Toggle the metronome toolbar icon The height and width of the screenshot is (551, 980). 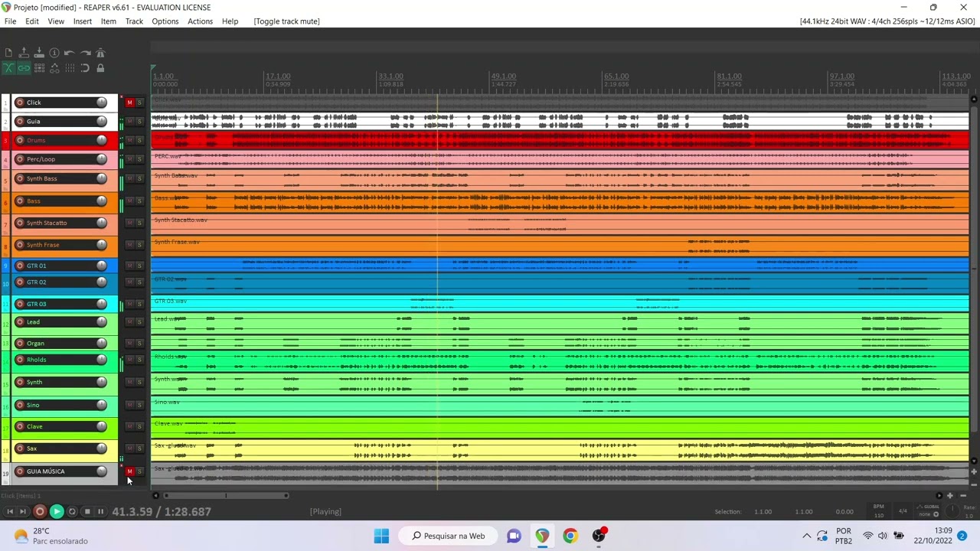pyautogui.click(x=100, y=53)
